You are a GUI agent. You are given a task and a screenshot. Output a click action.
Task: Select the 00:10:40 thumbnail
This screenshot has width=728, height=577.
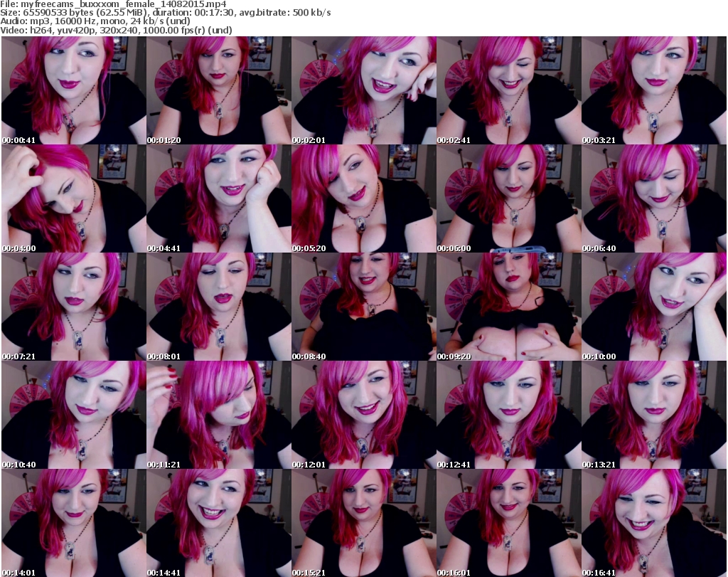pos(74,415)
